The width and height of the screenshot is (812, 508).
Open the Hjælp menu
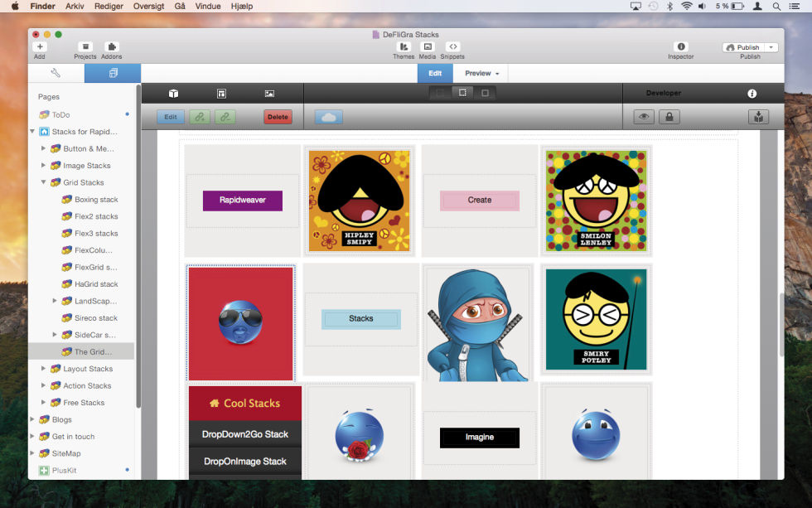242,6
